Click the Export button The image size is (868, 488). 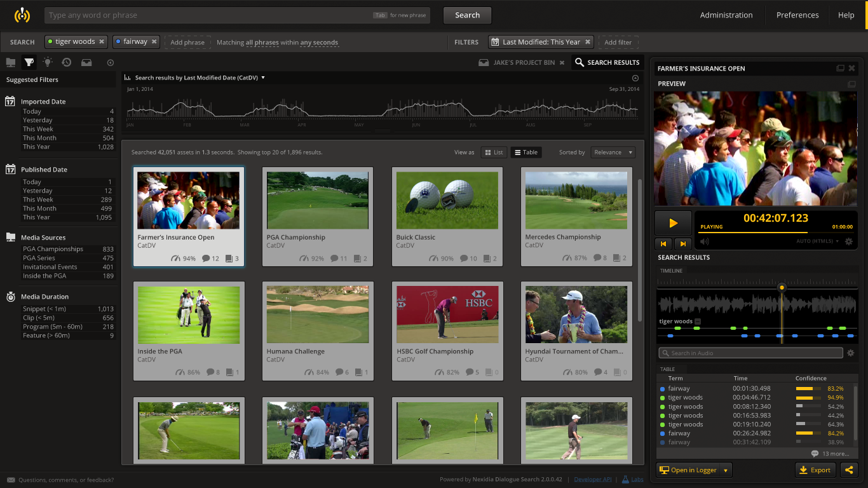point(815,470)
